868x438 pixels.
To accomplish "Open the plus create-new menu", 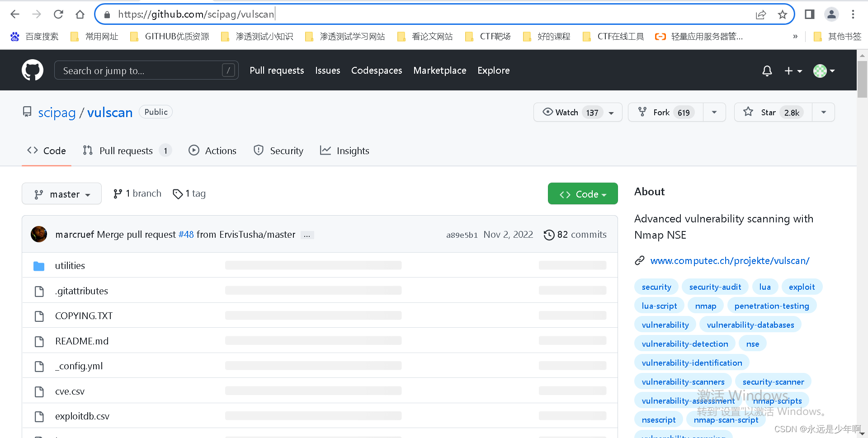I will tap(793, 71).
